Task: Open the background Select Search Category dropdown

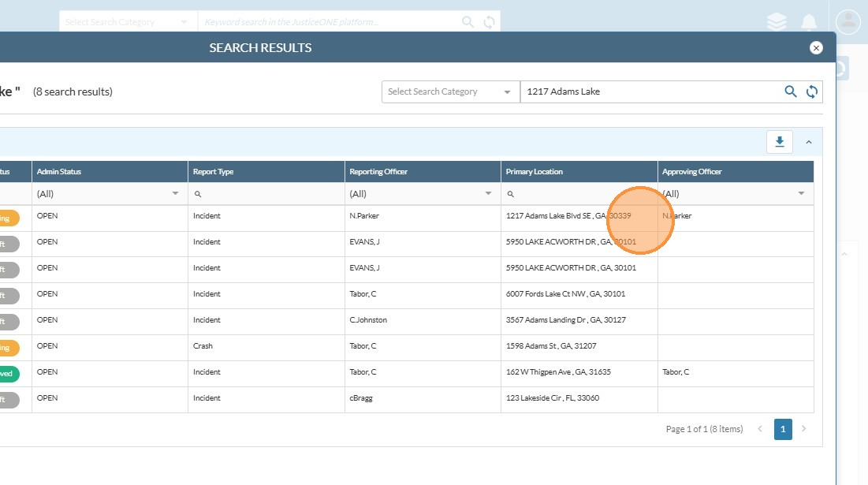Action: pos(128,22)
